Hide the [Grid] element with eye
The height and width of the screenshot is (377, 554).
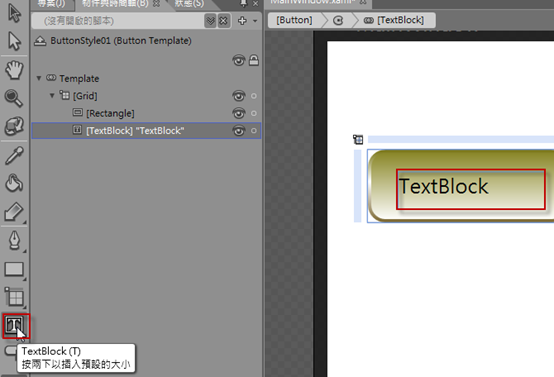[238, 96]
